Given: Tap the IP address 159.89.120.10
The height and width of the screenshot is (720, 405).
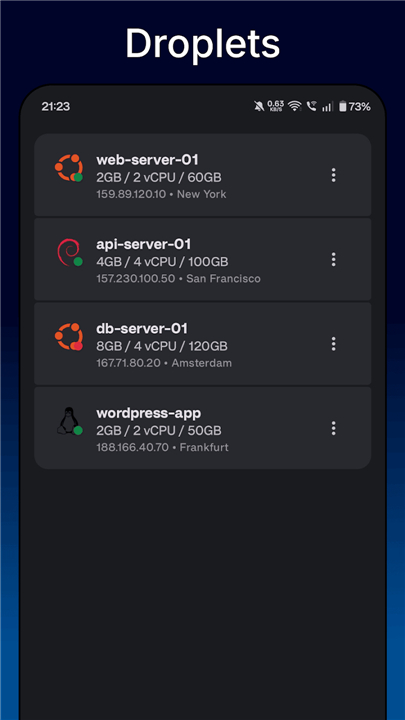Looking at the screenshot, I should tap(131, 194).
